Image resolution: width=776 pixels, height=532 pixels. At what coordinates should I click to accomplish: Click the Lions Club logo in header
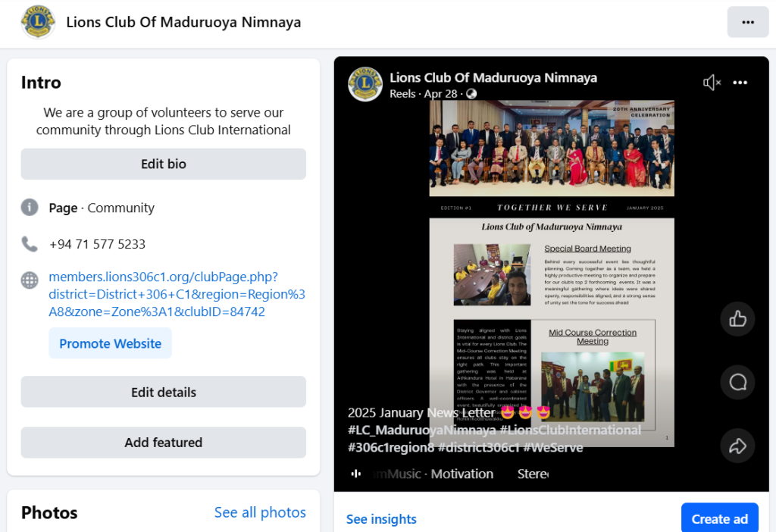point(38,22)
